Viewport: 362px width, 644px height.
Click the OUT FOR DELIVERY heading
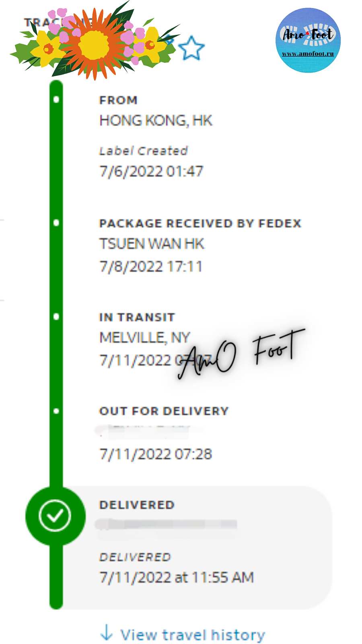164,411
